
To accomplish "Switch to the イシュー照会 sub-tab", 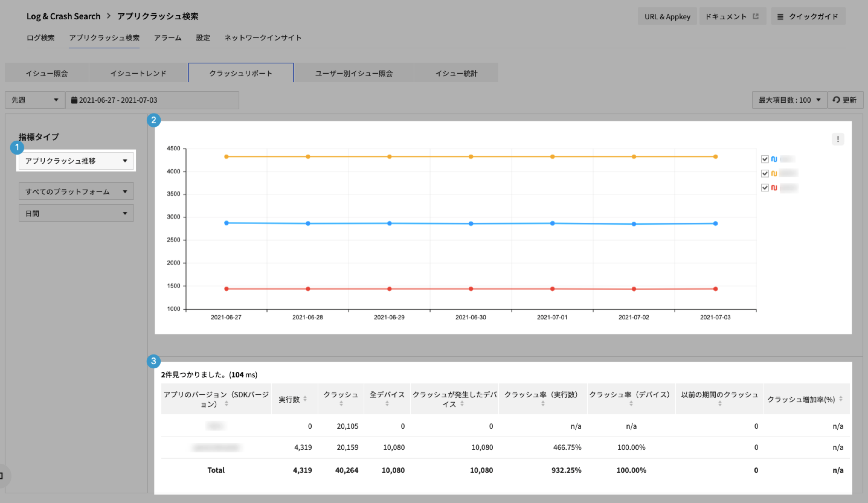I will pyautogui.click(x=47, y=73).
